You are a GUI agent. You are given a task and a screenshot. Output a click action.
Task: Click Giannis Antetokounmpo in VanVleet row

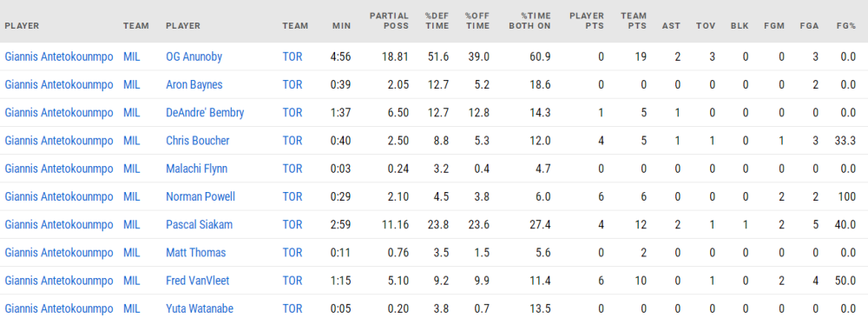coord(59,281)
